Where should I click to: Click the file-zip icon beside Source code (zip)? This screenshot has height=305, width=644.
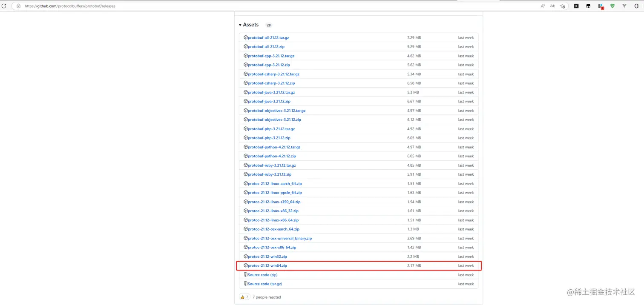(x=246, y=274)
